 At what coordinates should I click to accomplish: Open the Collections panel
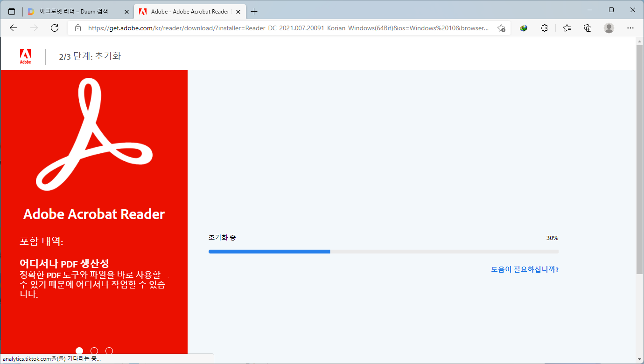[588, 28]
